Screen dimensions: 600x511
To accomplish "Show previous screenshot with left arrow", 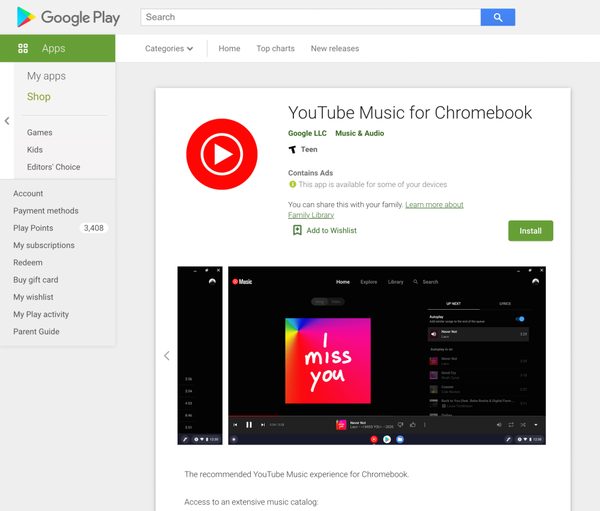I will 167,356.
